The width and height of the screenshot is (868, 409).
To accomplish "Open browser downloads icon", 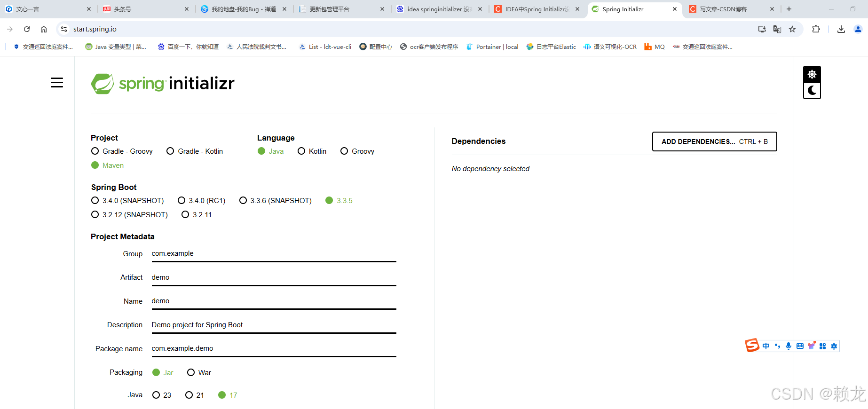I will (x=841, y=29).
